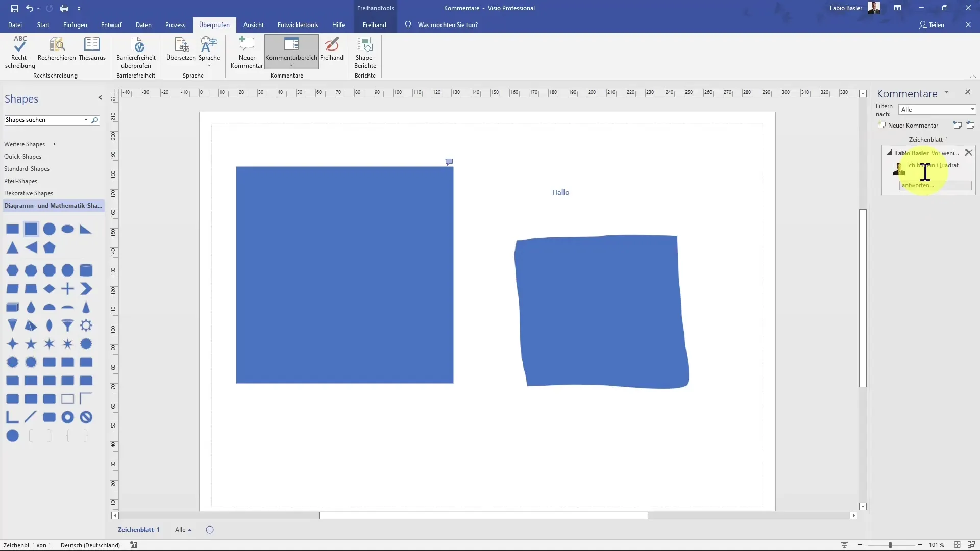Click Deutsch (Deutschland) language in status bar
The height and width of the screenshot is (551, 980).
pos(90,545)
